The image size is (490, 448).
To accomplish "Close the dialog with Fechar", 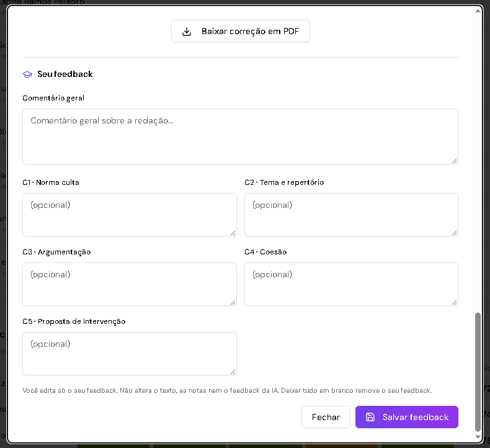I will [326, 417].
